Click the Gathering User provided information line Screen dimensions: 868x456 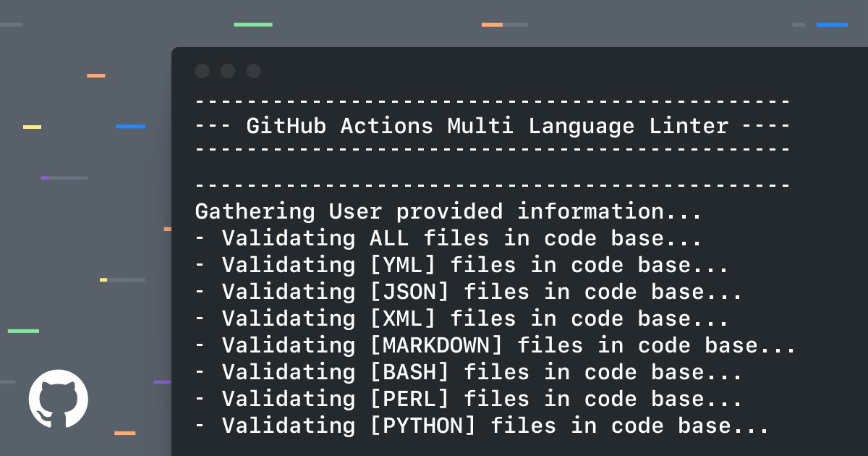tap(448, 211)
